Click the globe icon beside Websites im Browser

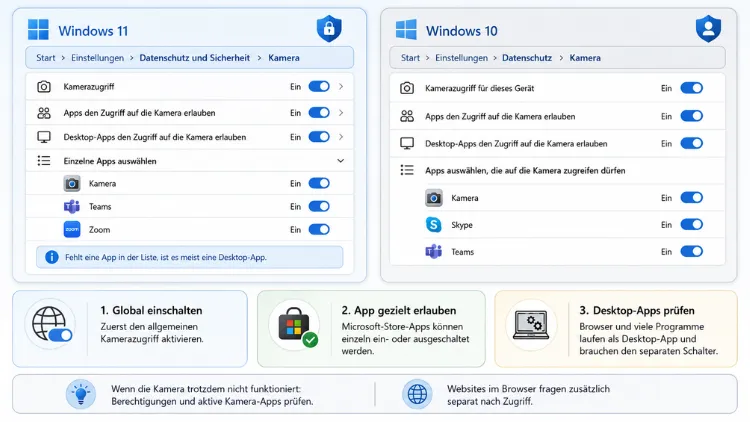click(x=417, y=395)
